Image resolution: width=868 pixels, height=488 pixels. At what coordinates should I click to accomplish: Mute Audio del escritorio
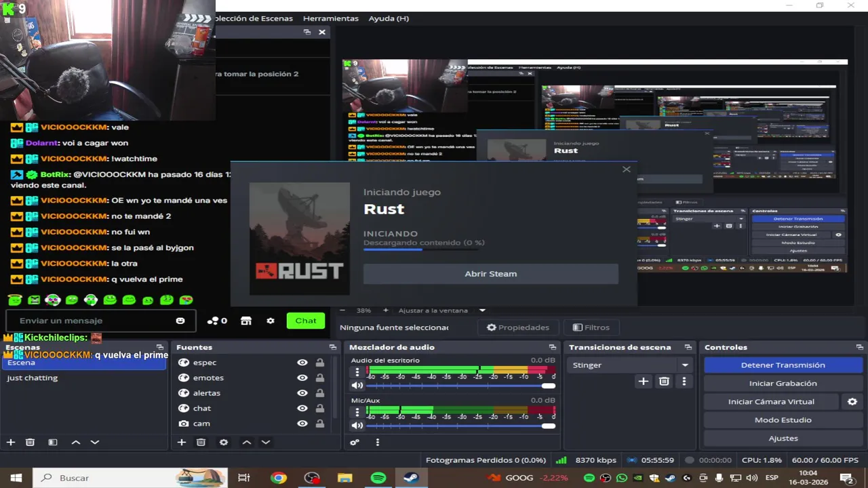[357, 386]
